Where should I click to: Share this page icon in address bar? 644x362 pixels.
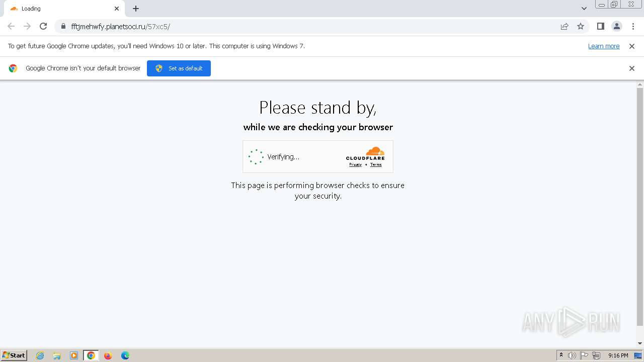click(x=565, y=26)
